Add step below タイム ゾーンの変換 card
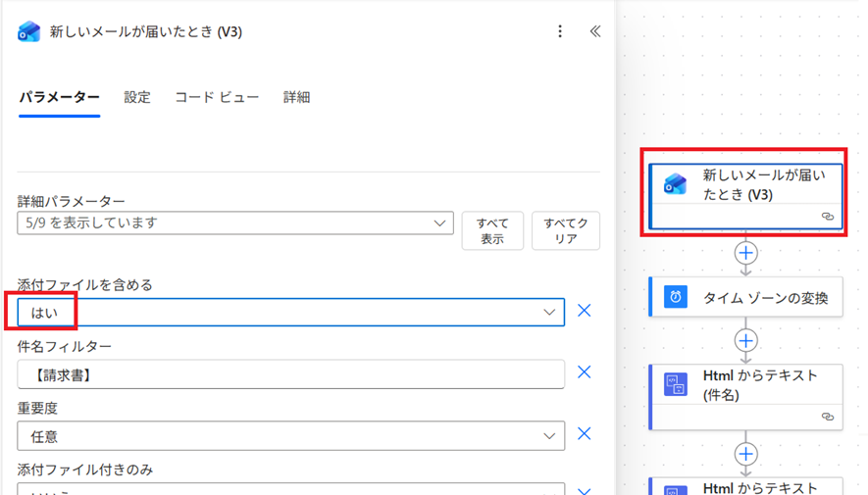Image resolution: width=868 pixels, height=495 pixels. 746,340
